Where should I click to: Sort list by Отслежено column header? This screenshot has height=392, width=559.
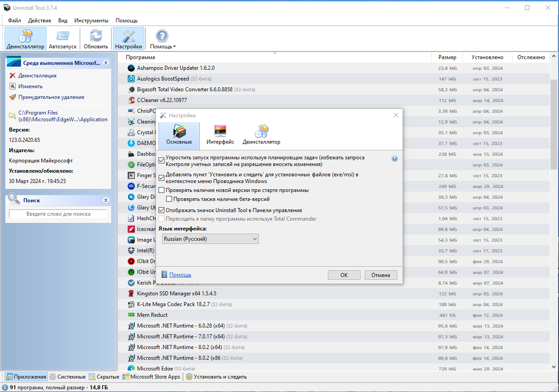(x=531, y=57)
